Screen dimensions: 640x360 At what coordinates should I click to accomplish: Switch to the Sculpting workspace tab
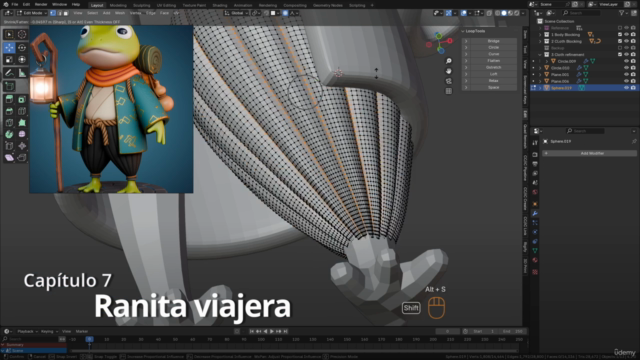(x=141, y=5)
